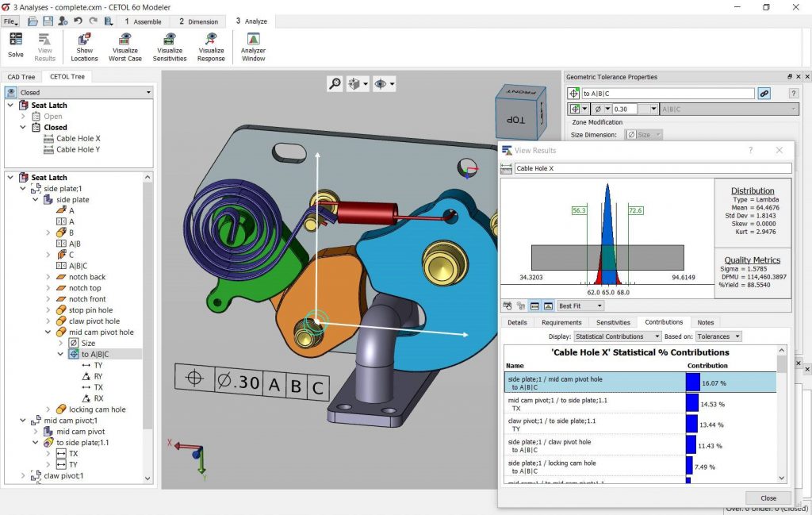Click the Close button in View Results
The width and height of the screenshot is (812, 515).
(767, 498)
